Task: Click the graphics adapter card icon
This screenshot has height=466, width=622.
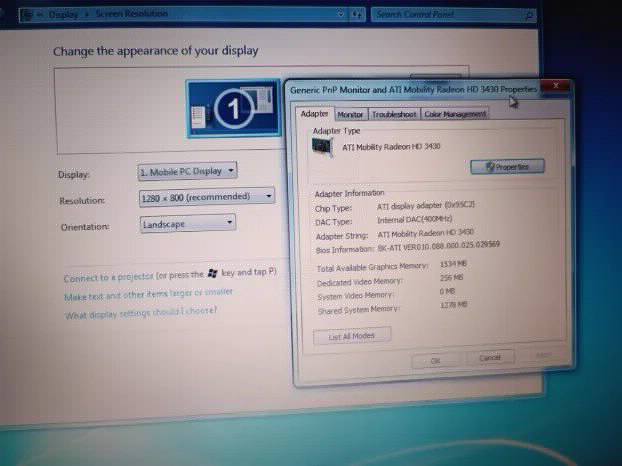Action: tap(322, 148)
